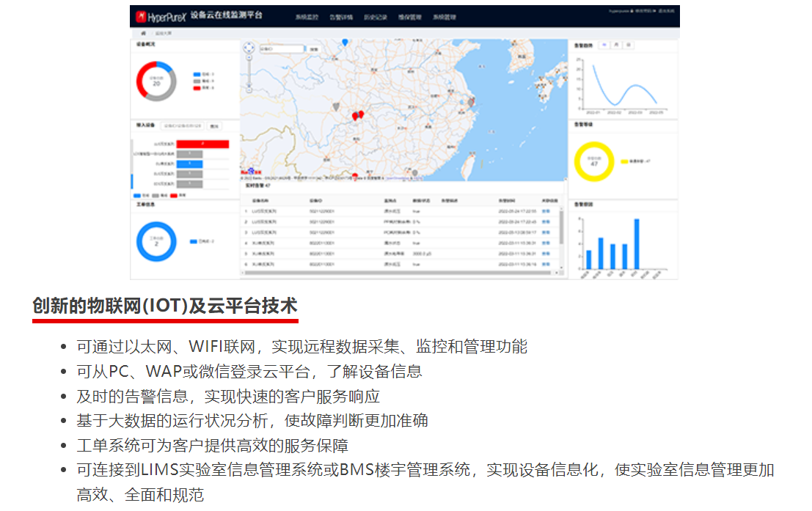This screenshot has height=511, width=812.
Task: Click the map zoom slider track
Action: click(x=250, y=73)
